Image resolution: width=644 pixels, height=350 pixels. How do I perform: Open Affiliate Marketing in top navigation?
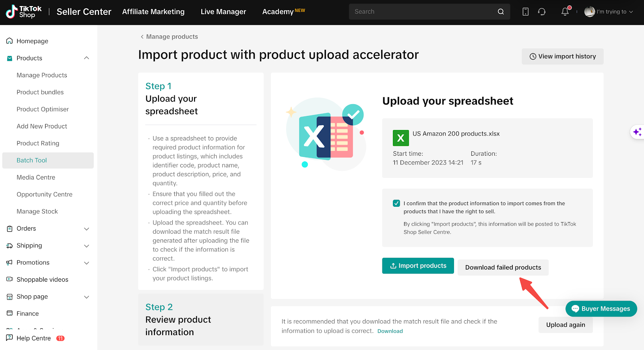(x=153, y=12)
